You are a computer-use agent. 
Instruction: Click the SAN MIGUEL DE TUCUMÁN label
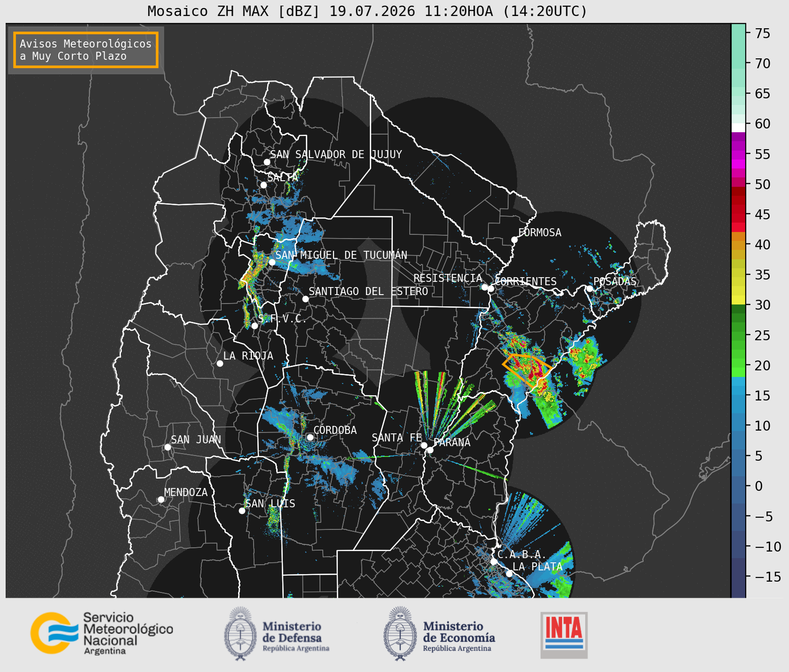pos(341,255)
